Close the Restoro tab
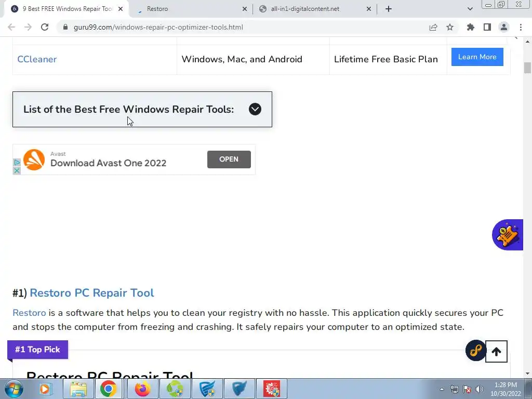Screen dimensions: 532x399 pos(245,9)
